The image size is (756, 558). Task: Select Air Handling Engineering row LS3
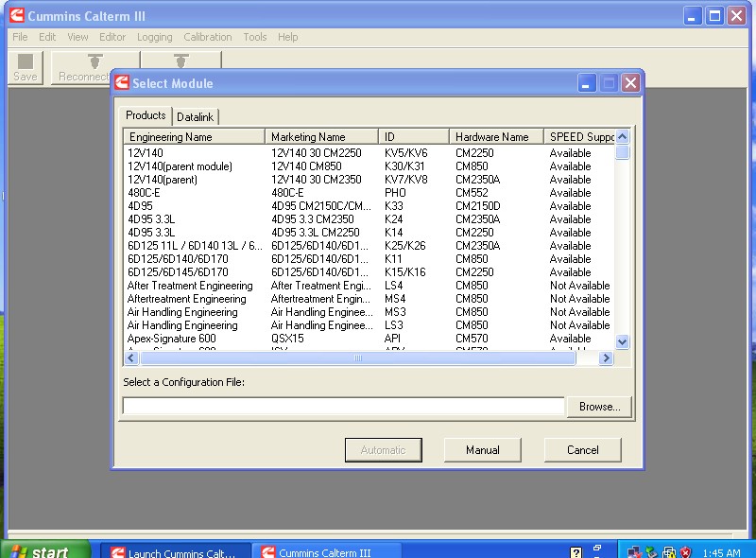[x=369, y=325]
